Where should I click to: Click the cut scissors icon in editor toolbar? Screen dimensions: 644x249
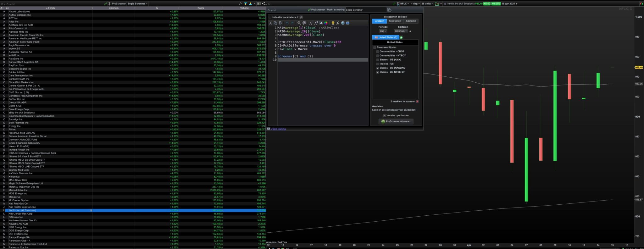(270, 23)
